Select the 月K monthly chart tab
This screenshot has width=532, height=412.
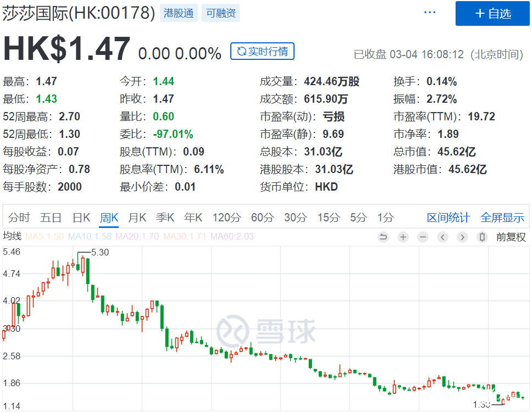[x=137, y=218]
